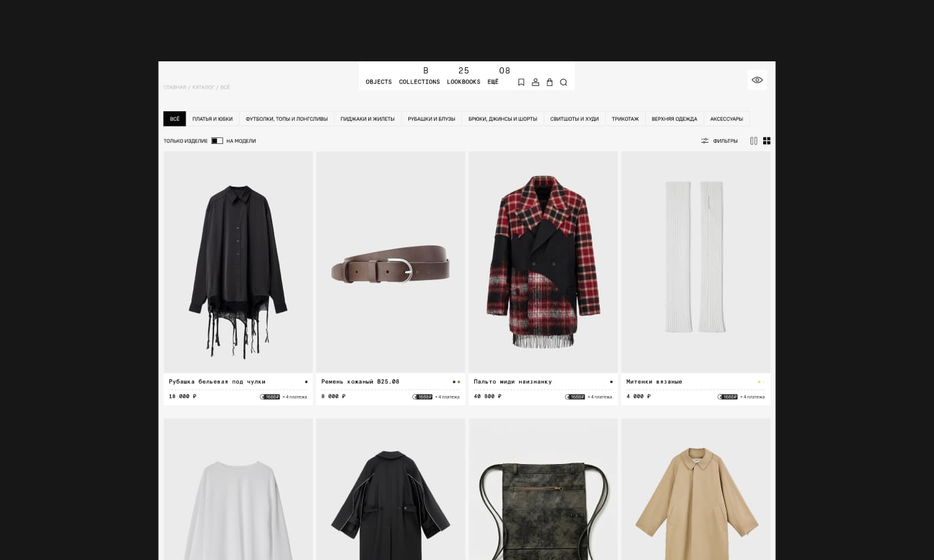Viewport: 934px width, 560px height.
Task: Pick black color dot for Пальто миди наизнанку
Action: (x=611, y=382)
